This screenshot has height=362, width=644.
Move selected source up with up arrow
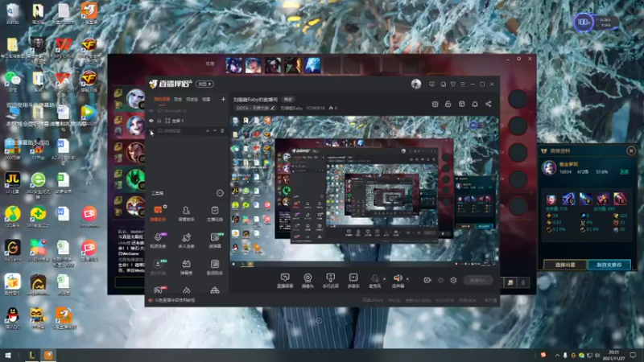coord(208,131)
